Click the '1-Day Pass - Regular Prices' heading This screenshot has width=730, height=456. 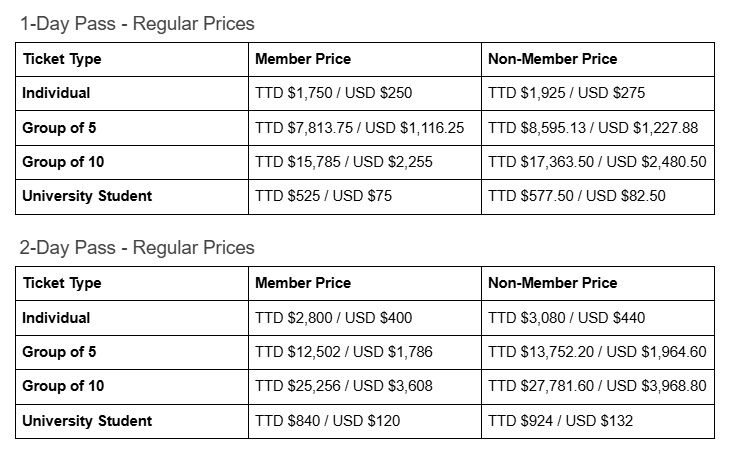(137, 24)
